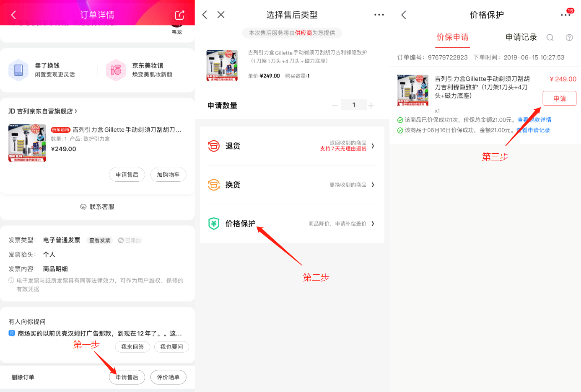This screenshot has width=581, height=392.
Task: Tap the 申请 price protection button
Action: coord(560,98)
